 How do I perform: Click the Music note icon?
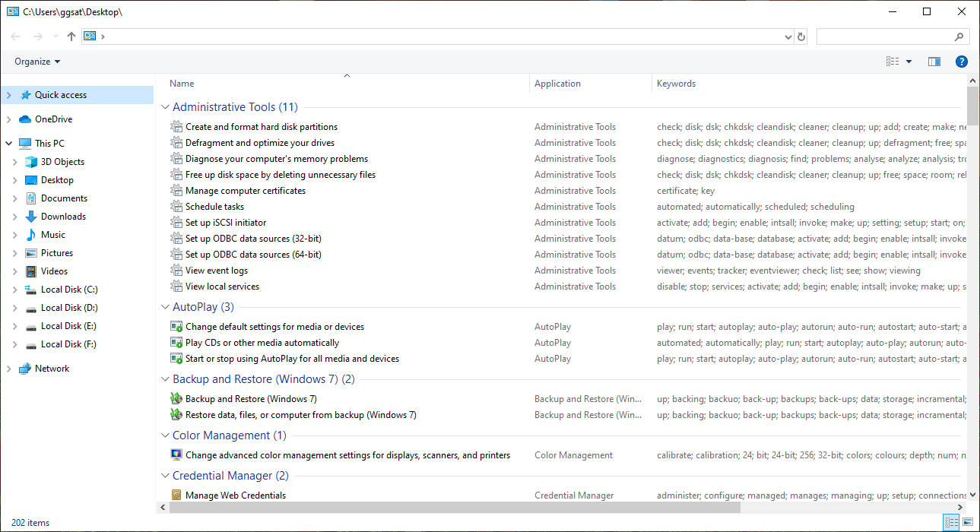(x=31, y=235)
